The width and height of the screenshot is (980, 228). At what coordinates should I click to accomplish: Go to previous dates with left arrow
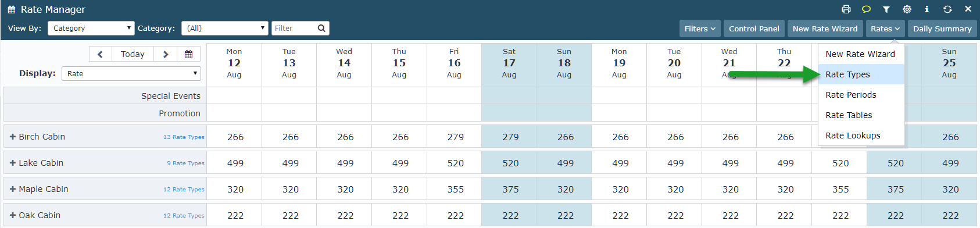pos(101,54)
